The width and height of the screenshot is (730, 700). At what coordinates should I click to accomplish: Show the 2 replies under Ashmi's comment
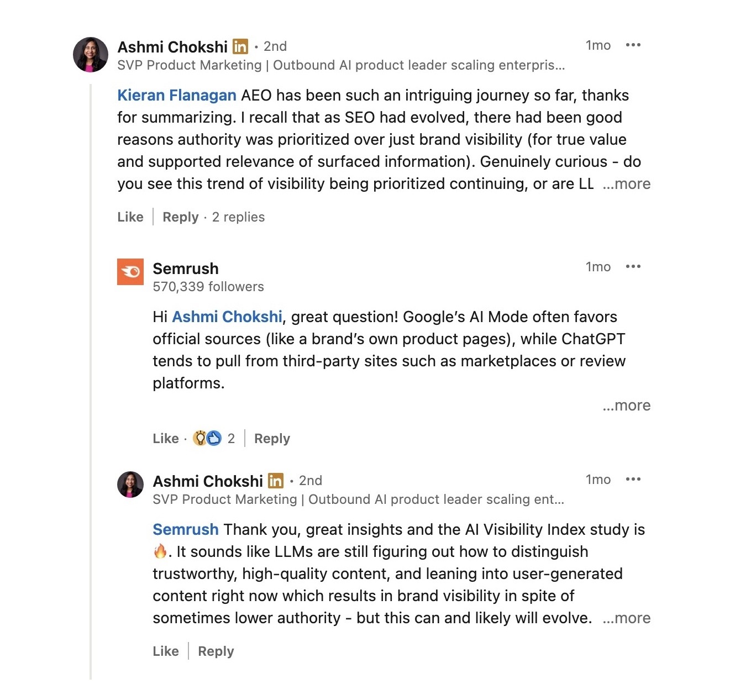coord(239,217)
